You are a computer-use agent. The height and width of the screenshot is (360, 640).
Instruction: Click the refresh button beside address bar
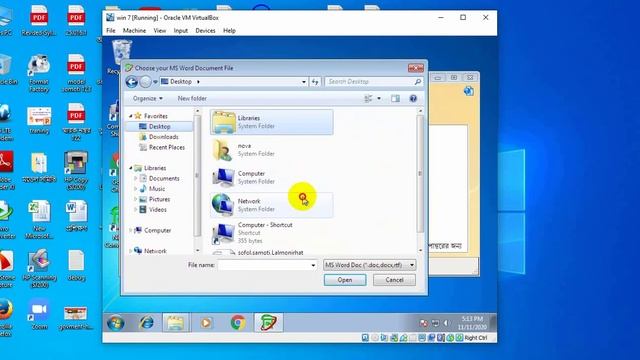[x=315, y=82]
